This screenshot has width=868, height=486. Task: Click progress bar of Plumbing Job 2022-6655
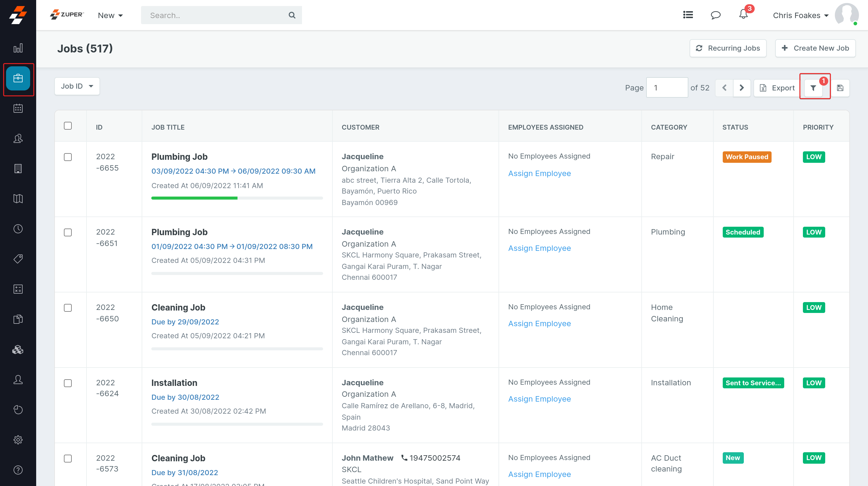pyautogui.click(x=237, y=198)
